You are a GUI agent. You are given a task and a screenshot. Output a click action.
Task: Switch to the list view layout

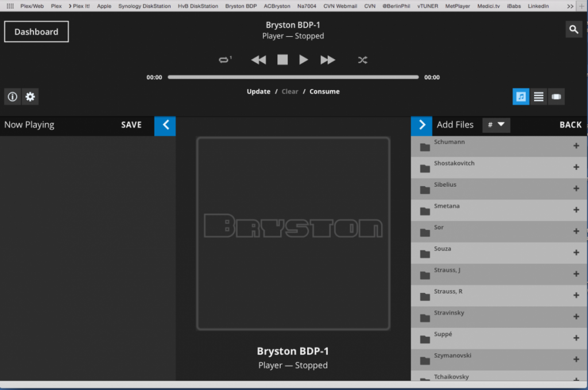pyautogui.click(x=539, y=96)
